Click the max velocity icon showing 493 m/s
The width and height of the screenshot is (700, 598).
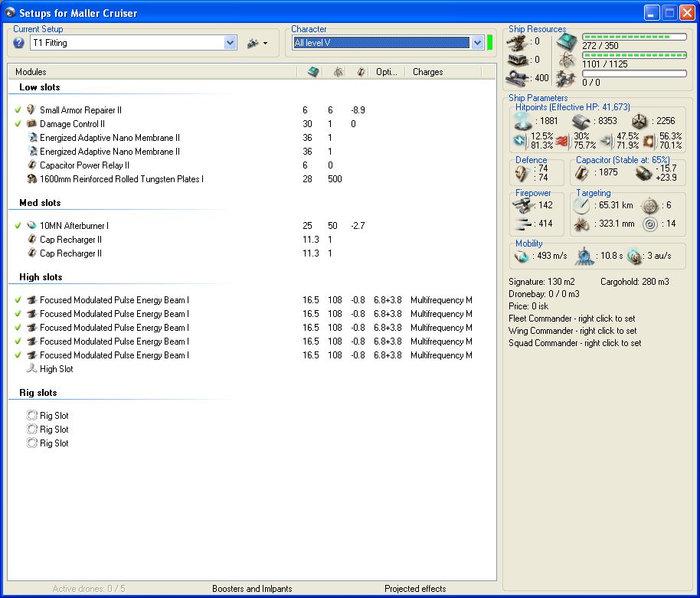coord(521,257)
